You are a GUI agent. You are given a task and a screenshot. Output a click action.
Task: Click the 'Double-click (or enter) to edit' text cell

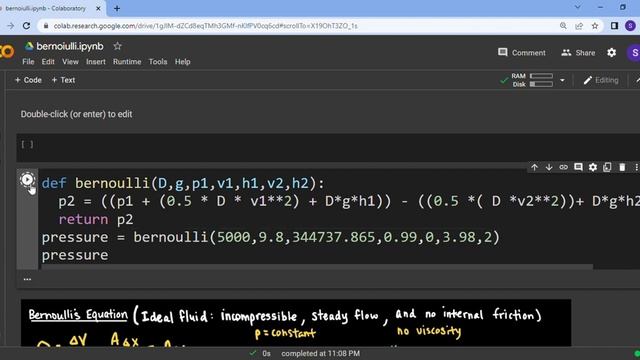coord(76,114)
